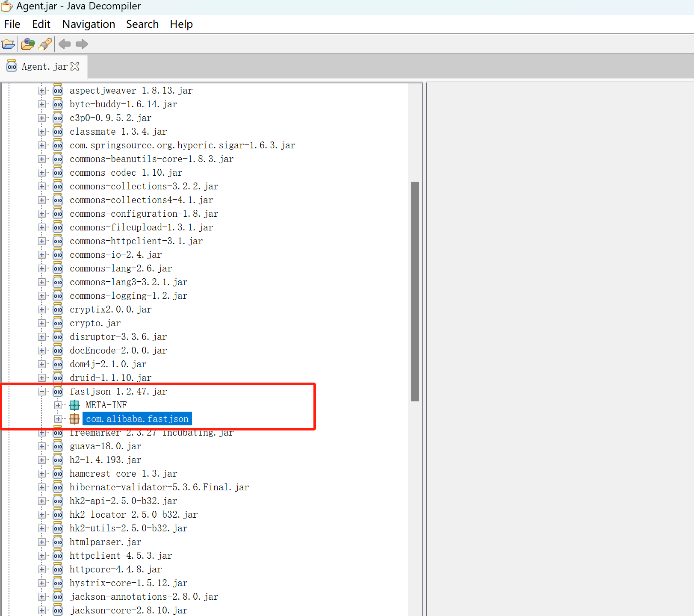The image size is (694, 616).
Task: Open the Search menu
Action: tap(142, 24)
